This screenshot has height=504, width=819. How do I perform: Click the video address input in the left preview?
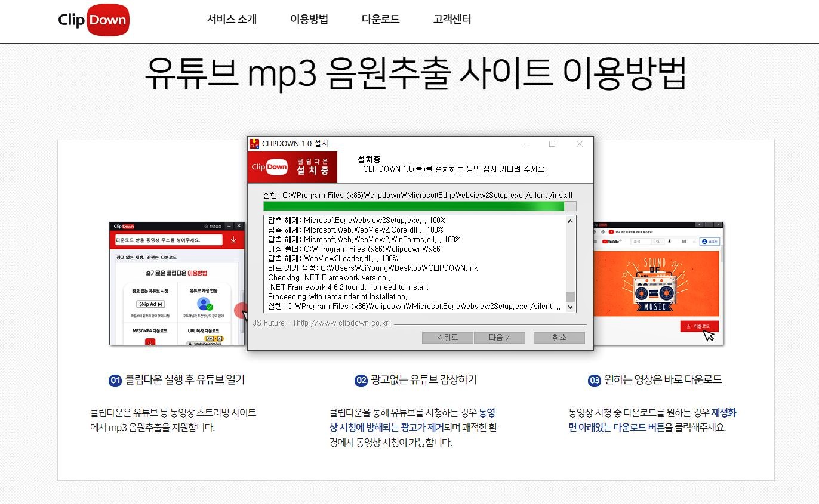click(169, 240)
